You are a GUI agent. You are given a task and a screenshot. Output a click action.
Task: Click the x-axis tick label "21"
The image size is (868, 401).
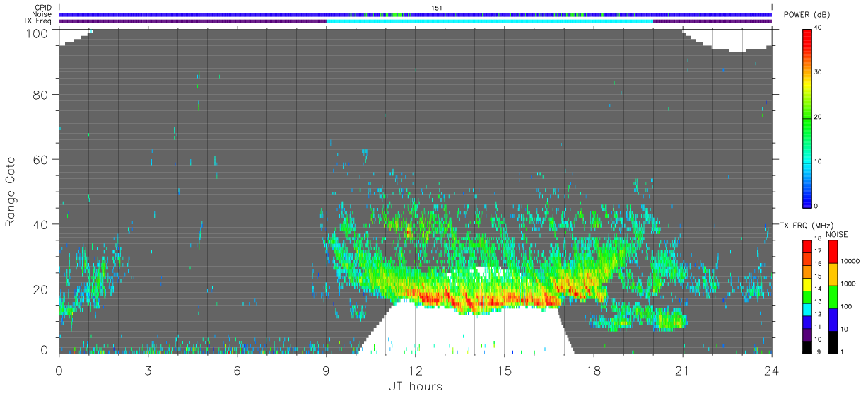683,371
